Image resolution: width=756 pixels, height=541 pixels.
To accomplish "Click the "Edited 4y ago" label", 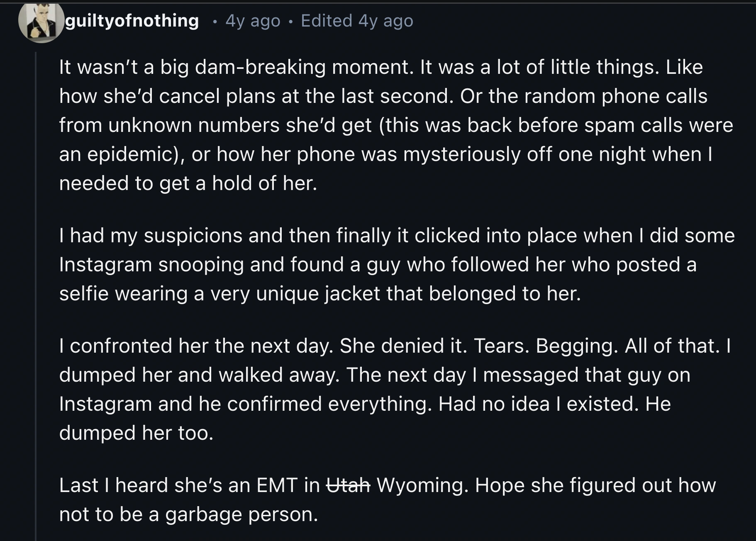I will (x=357, y=21).
